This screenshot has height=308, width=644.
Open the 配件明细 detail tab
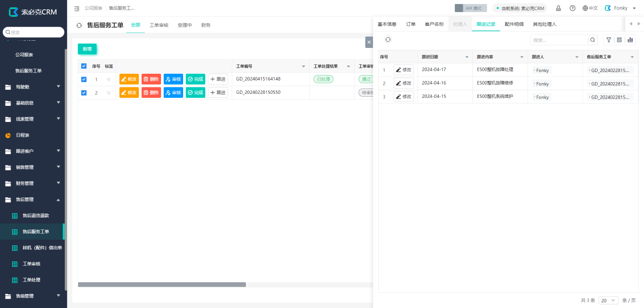pyautogui.click(x=514, y=24)
